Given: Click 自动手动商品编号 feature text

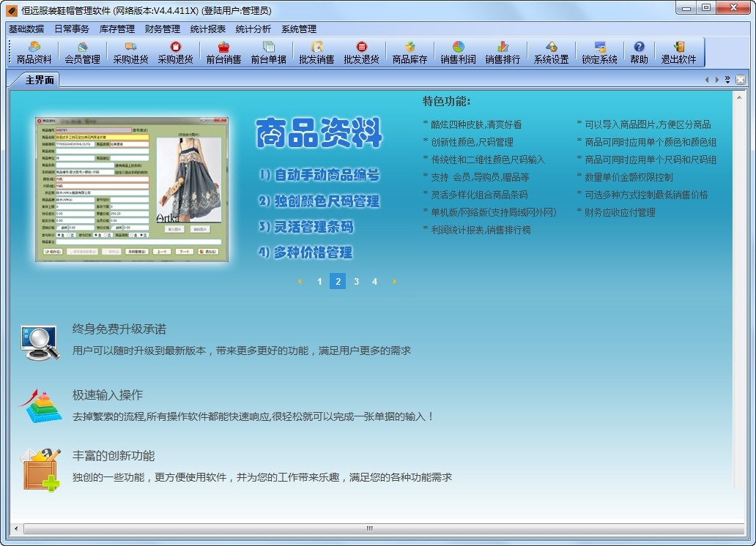Looking at the screenshot, I should pos(319,175).
